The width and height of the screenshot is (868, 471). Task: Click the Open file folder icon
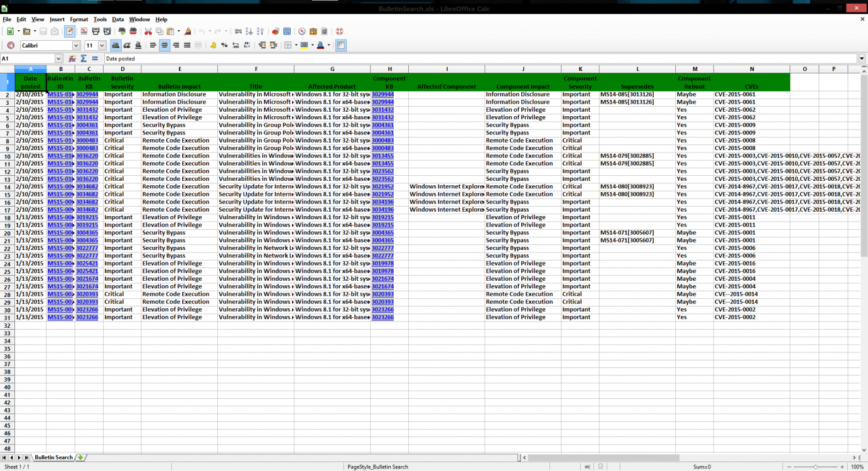point(26,31)
